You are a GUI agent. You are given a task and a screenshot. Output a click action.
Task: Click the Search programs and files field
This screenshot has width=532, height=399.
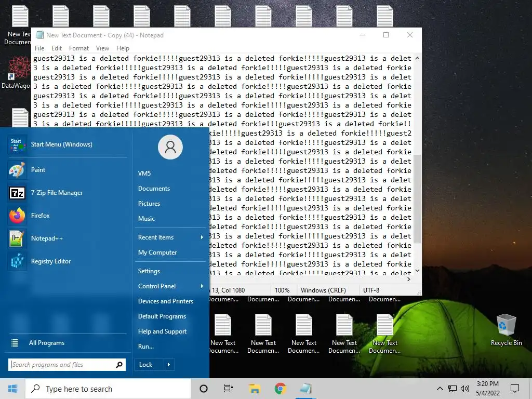point(67,365)
